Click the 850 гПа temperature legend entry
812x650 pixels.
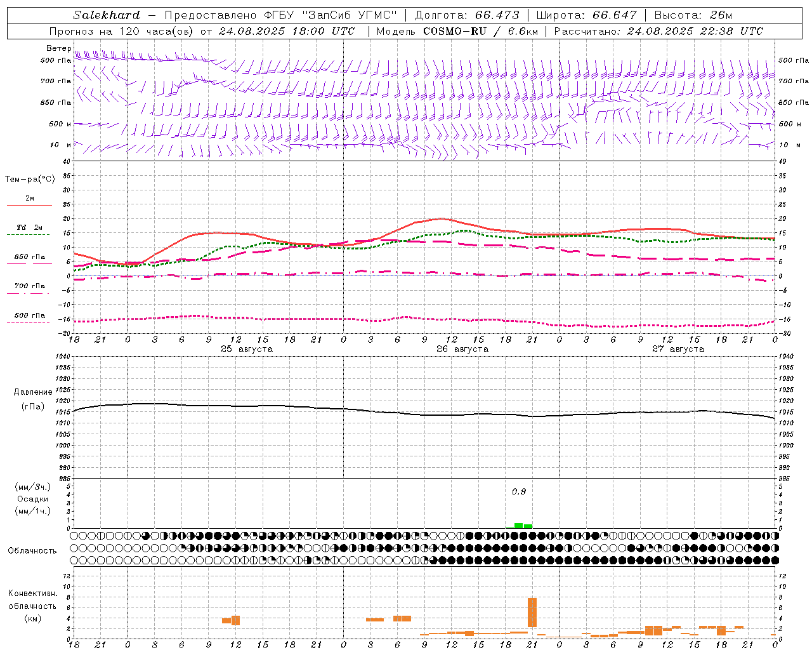[29, 257]
